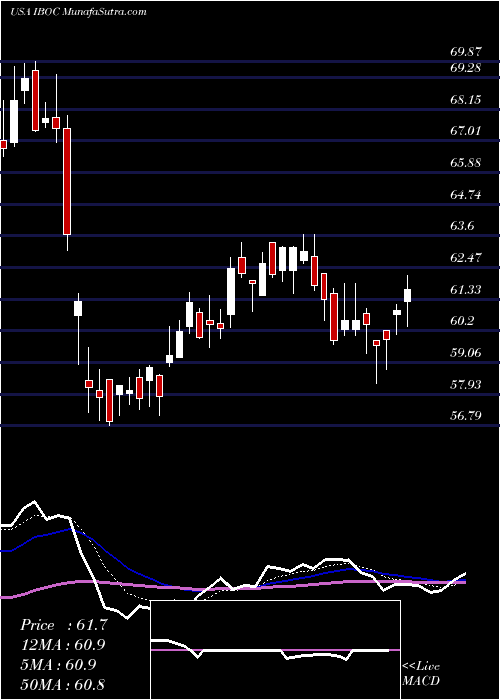Screen dimensions: 500x700
Task: Select the 61.33 price level label
Action: click(466, 290)
